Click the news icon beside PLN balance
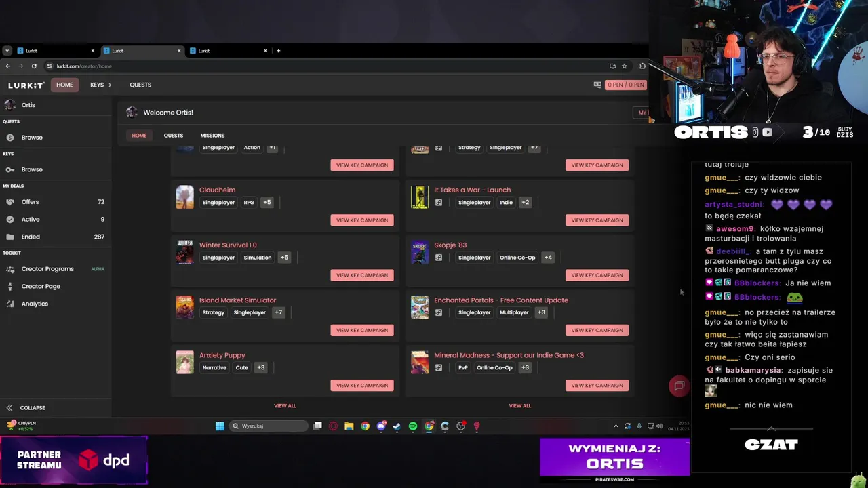Image resolution: width=868 pixels, height=488 pixels. tap(597, 85)
